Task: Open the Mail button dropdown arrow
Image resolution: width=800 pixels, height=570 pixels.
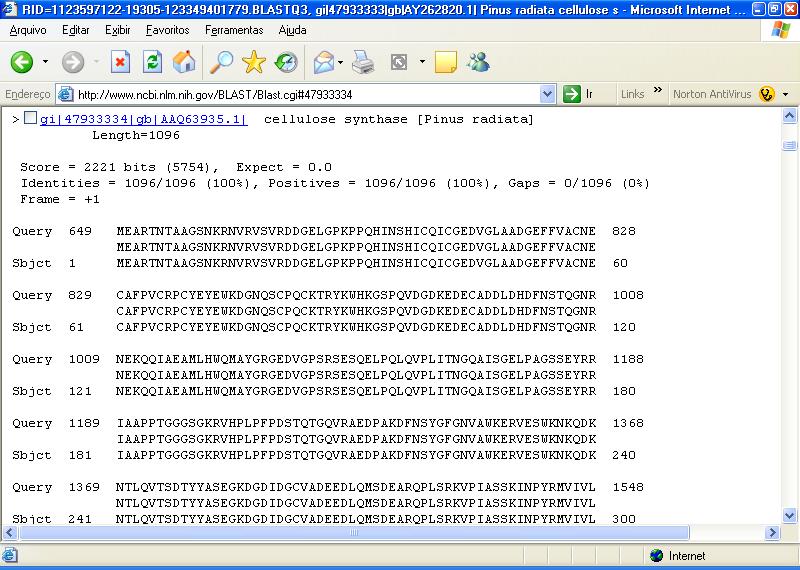Action: click(x=340, y=62)
